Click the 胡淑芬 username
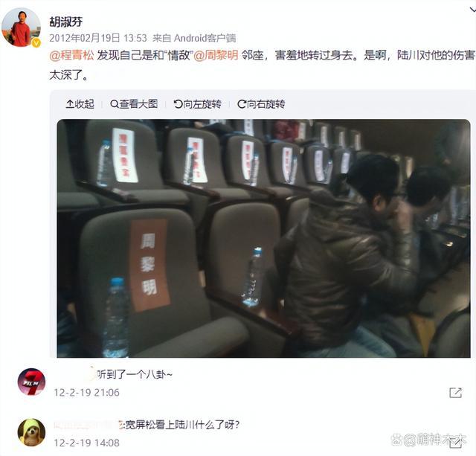The width and height of the screenshot is (476, 456). (66, 22)
